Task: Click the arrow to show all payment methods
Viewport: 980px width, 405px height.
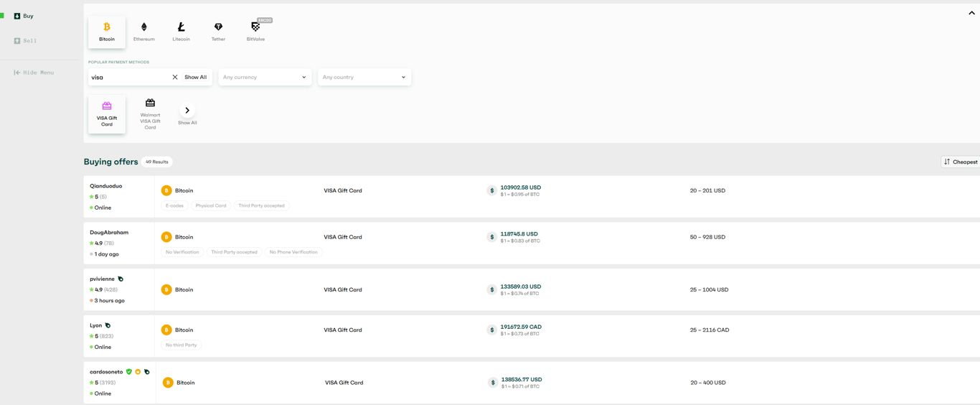Action: tap(187, 111)
